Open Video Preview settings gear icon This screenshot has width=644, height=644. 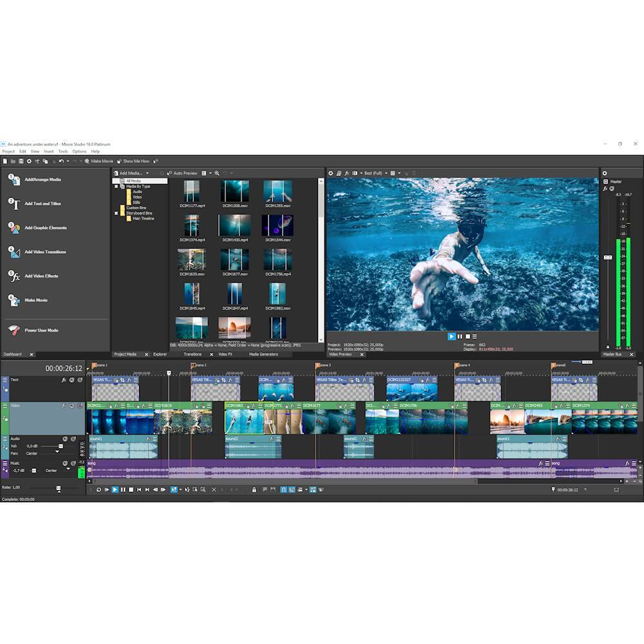tap(331, 173)
